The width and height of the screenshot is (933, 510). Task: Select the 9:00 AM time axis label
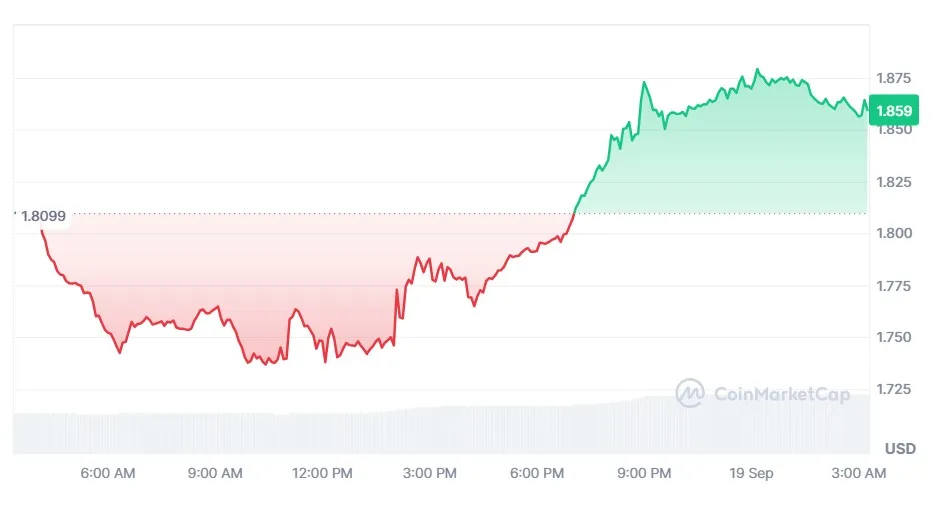215,473
